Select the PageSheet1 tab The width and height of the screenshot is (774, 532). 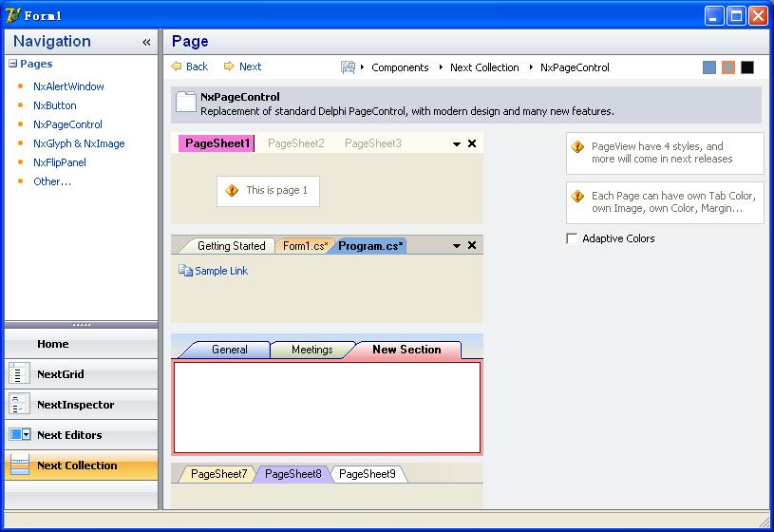click(217, 143)
